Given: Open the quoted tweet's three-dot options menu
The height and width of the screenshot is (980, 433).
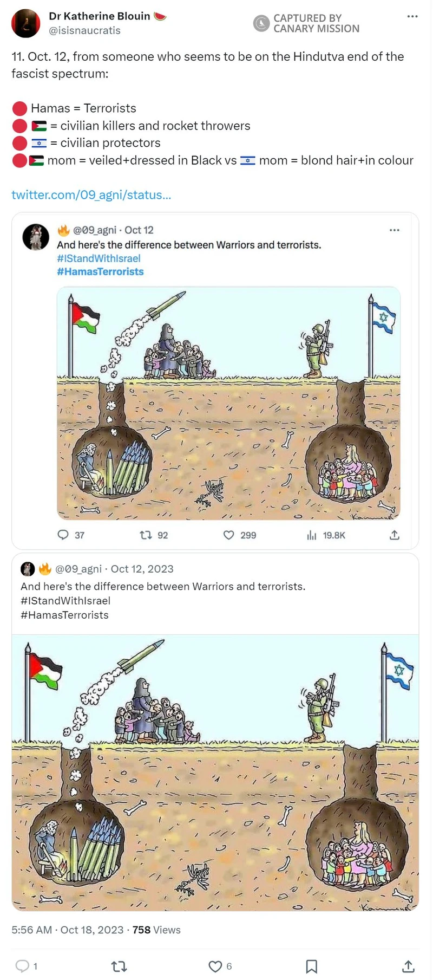Looking at the screenshot, I should point(395,230).
